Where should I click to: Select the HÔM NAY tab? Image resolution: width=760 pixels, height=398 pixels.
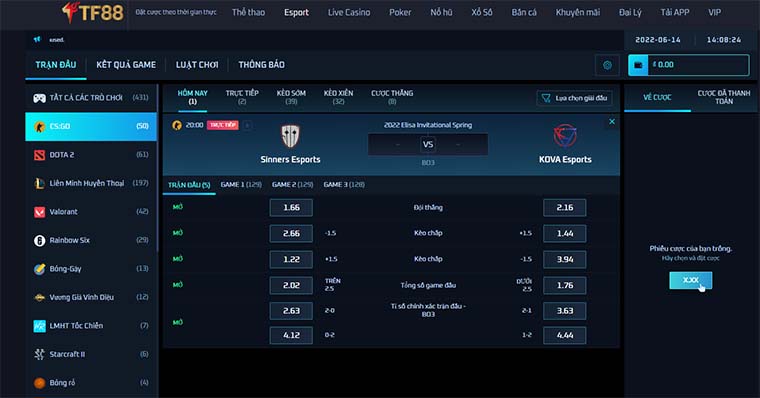(x=192, y=97)
